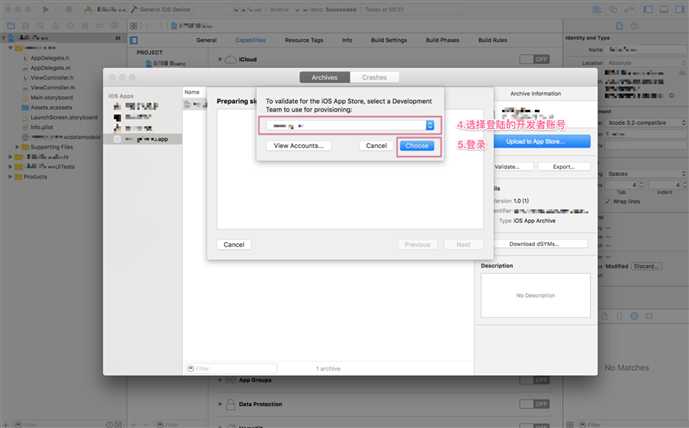Click the Filter field in Organizer
The width and height of the screenshot is (689, 428).
tap(232, 368)
